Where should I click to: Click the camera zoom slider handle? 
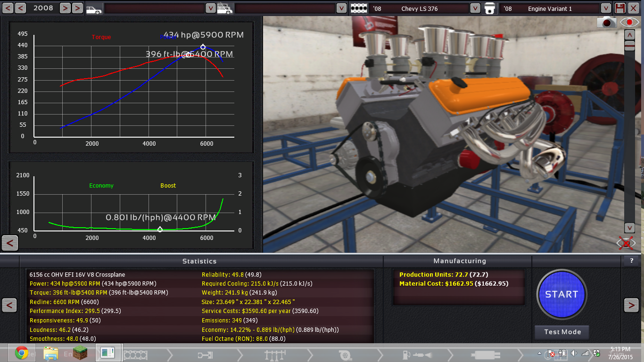pyautogui.click(x=629, y=46)
